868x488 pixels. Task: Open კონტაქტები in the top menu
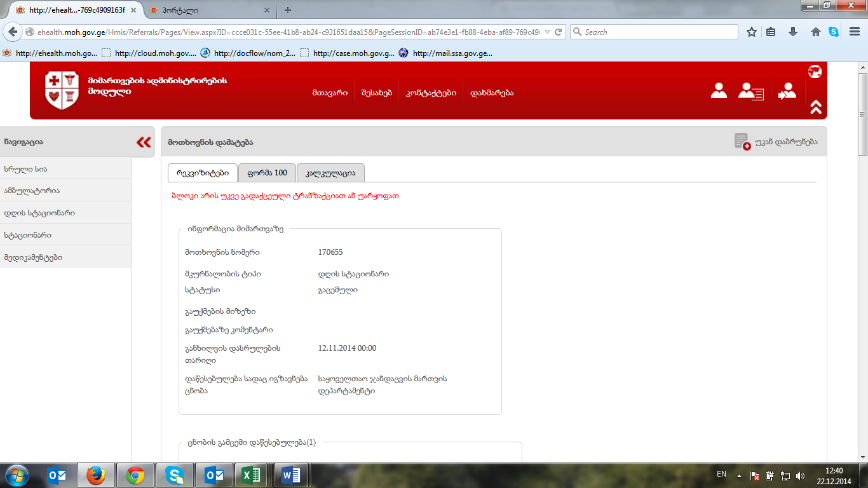pyautogui.click(x=431, y=93)
